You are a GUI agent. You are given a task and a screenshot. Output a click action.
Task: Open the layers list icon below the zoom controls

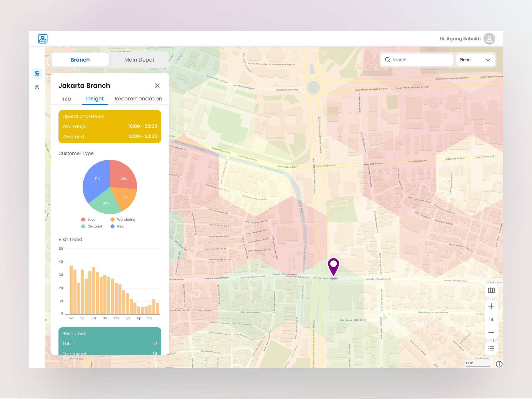click(491, 348)
